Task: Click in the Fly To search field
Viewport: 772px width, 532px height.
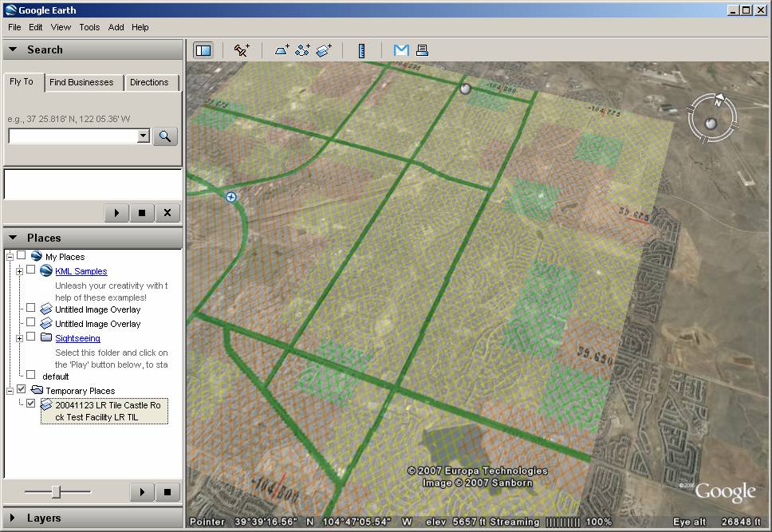Action: (73, 136)
